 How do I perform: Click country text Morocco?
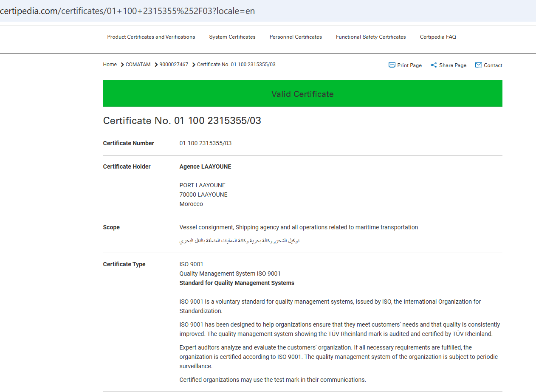191,204
